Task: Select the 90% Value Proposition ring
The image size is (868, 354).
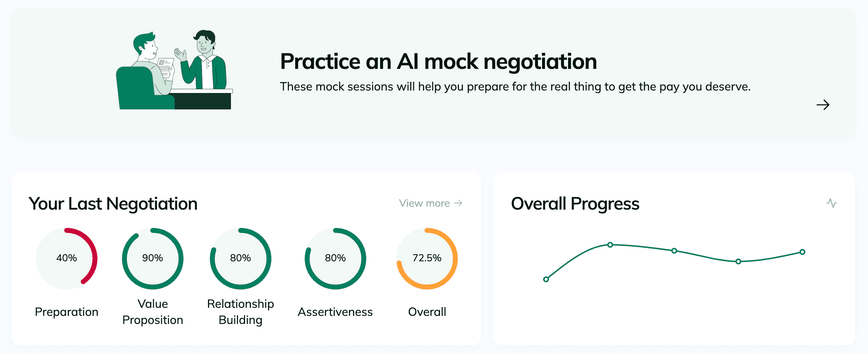Action: coord(153,258)
